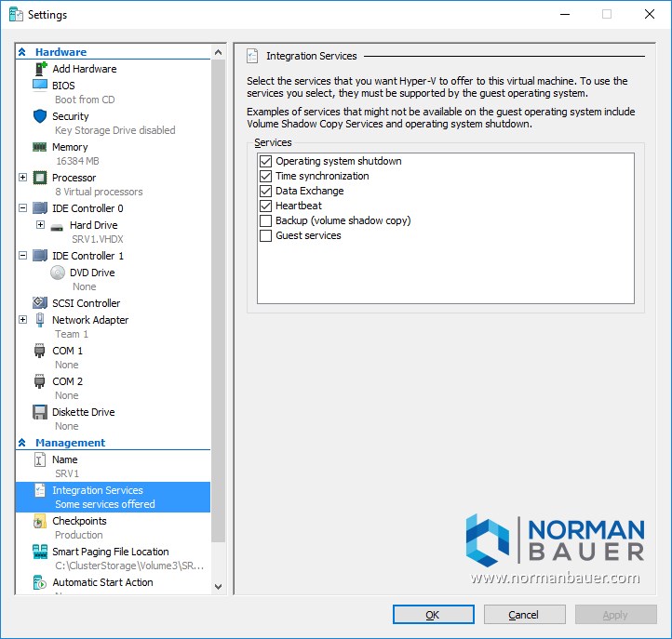
Task: Click the Settings window title icon
Action: pos(16,14)
